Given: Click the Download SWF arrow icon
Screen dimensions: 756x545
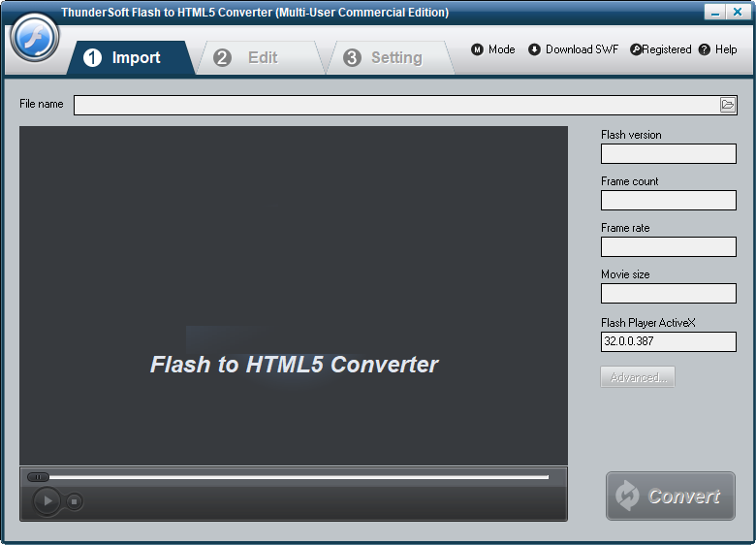Looking at the screenshot, I should 534,49.
